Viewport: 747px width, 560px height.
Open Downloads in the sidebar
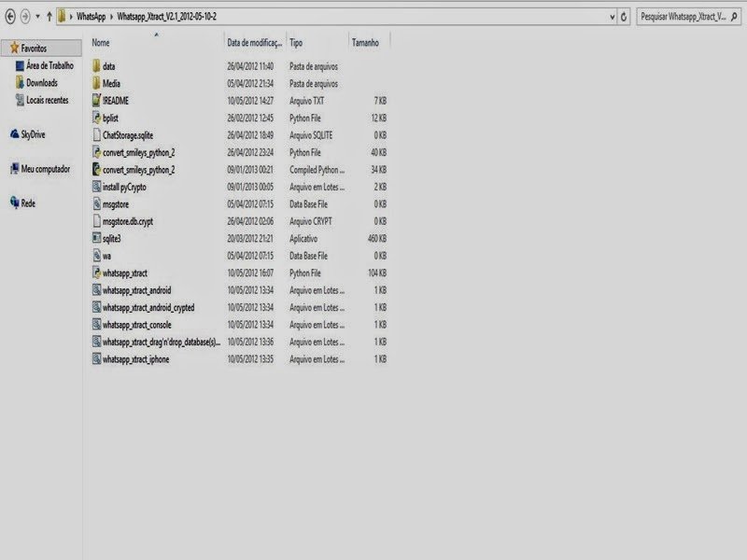[x=42, y=83]
